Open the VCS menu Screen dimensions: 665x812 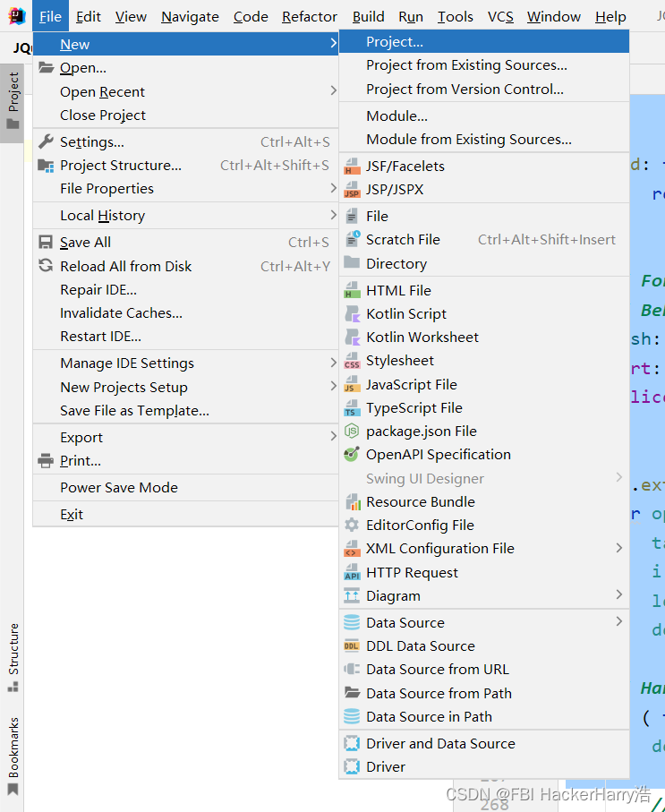click(x=500, y=17)
